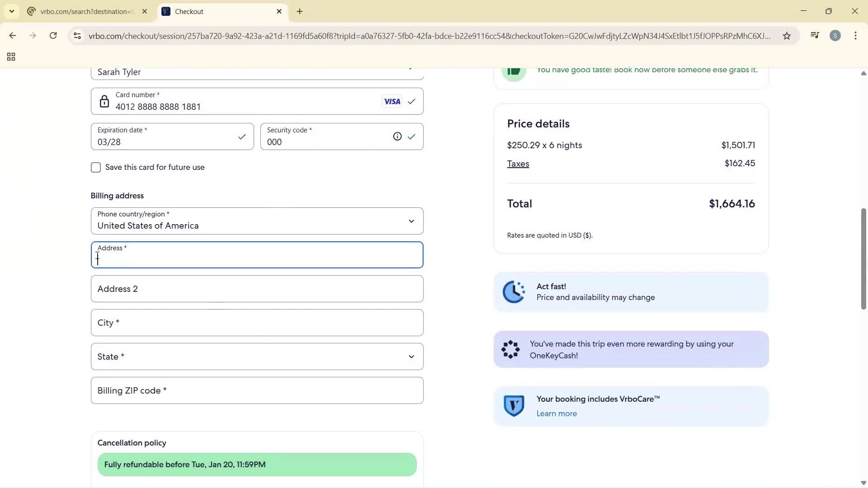Click the VISA card logo
The image size is (868, 488).
pos(392,101)
